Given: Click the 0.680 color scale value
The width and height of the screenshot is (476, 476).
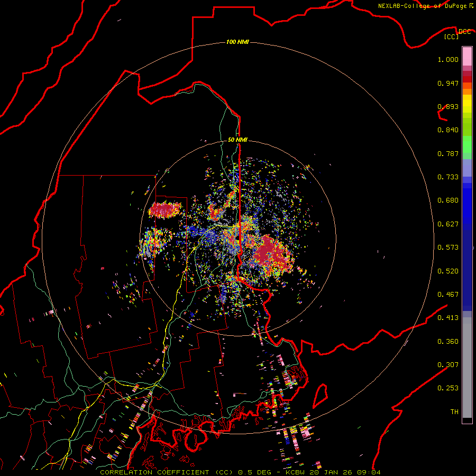Looking at the screenshot, I should click(448, 200).
